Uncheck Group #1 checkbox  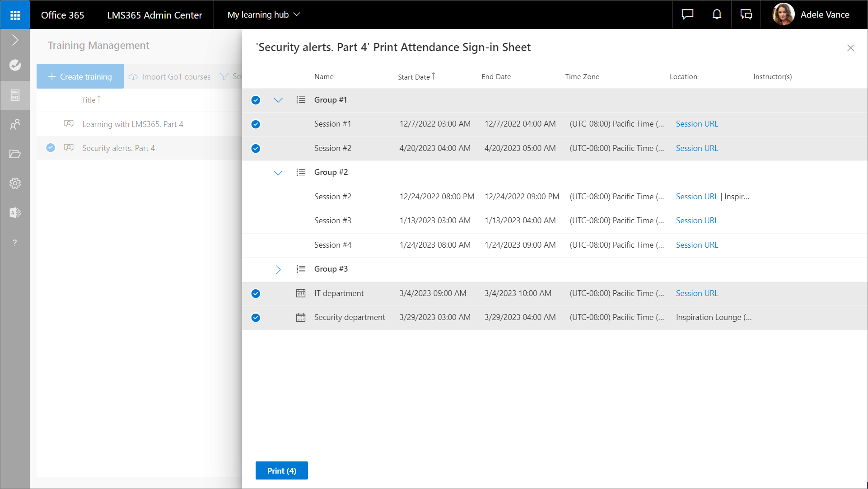click(x=256, y=100)
